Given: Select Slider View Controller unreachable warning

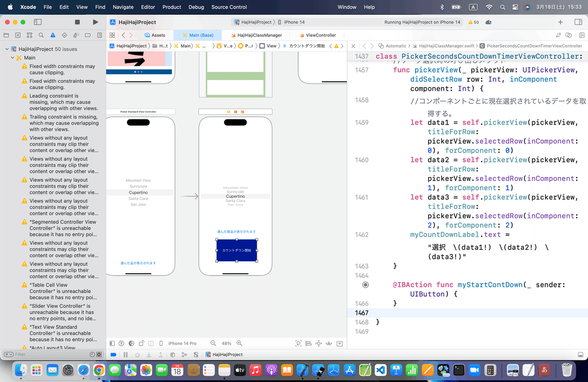Looking at the screenshot, I should 60,312.
